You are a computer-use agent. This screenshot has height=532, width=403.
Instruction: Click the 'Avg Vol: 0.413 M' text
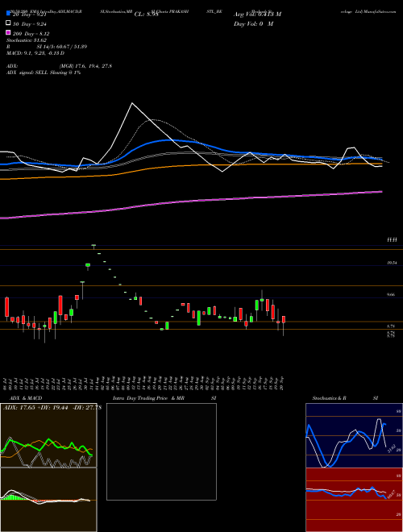click(x=257, y=15)
